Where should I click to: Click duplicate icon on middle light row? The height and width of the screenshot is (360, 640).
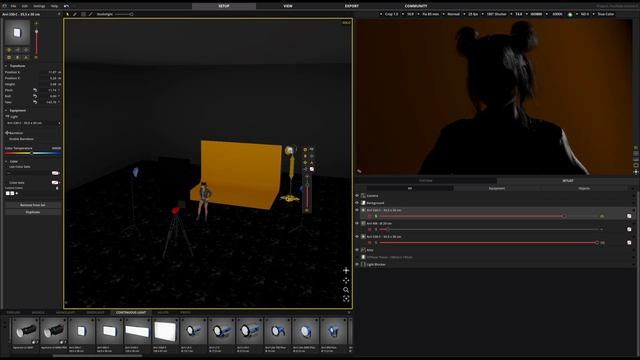click(x=629, y=229)
